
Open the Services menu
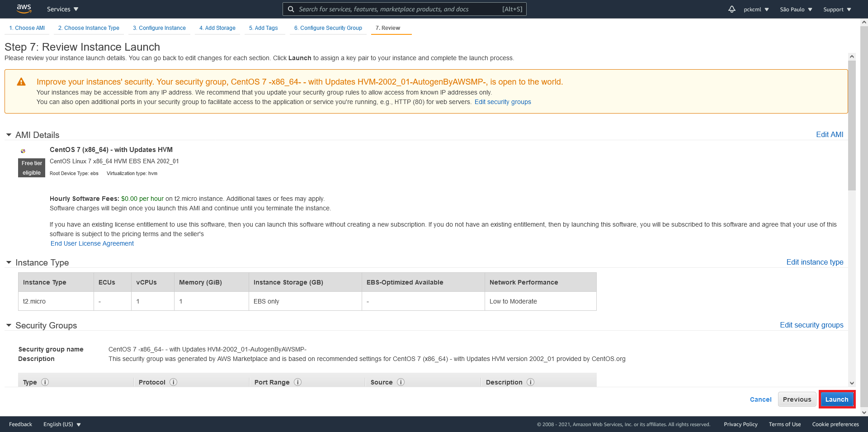tap(62, 9)
